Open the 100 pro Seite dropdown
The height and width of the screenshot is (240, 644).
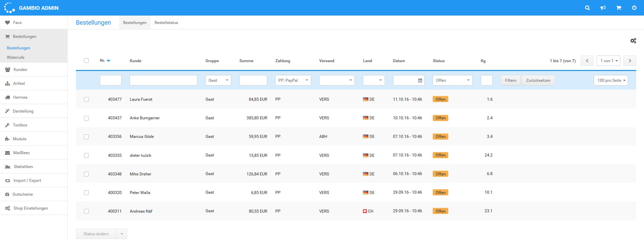pos(611,80)
